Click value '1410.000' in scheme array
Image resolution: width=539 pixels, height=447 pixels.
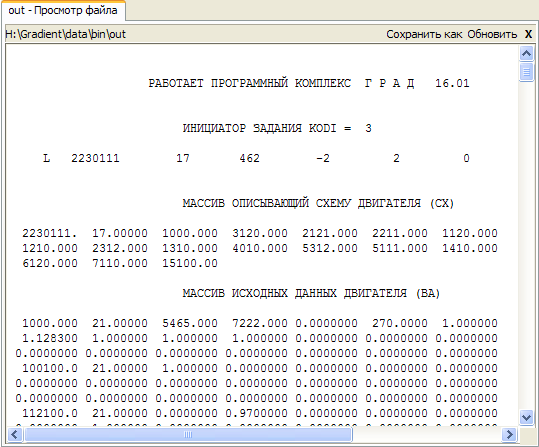click(x=470, y=248)
